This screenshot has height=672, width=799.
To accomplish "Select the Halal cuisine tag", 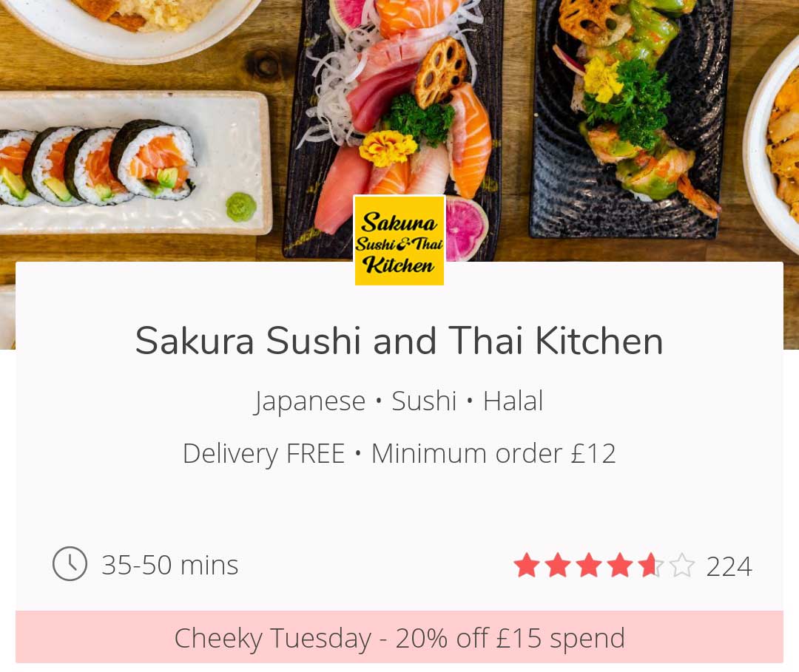I will pos(513,401).
